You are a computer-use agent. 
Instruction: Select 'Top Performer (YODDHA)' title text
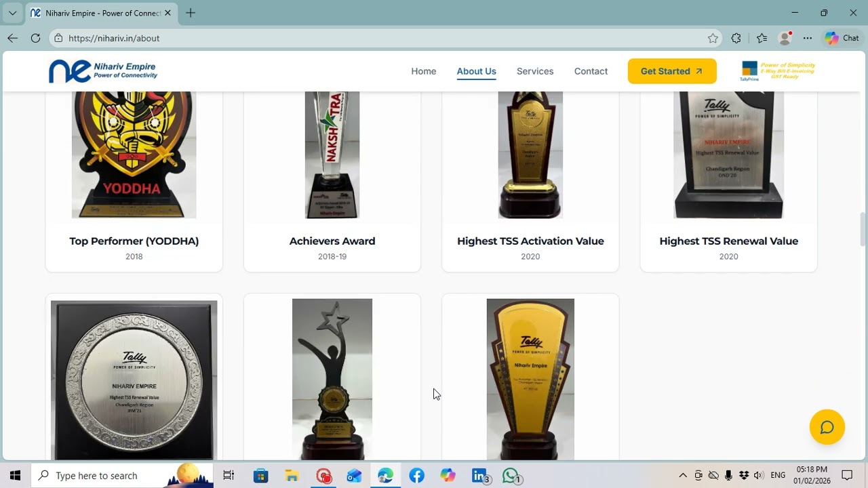pyautogui.click(x=134, y=241)
